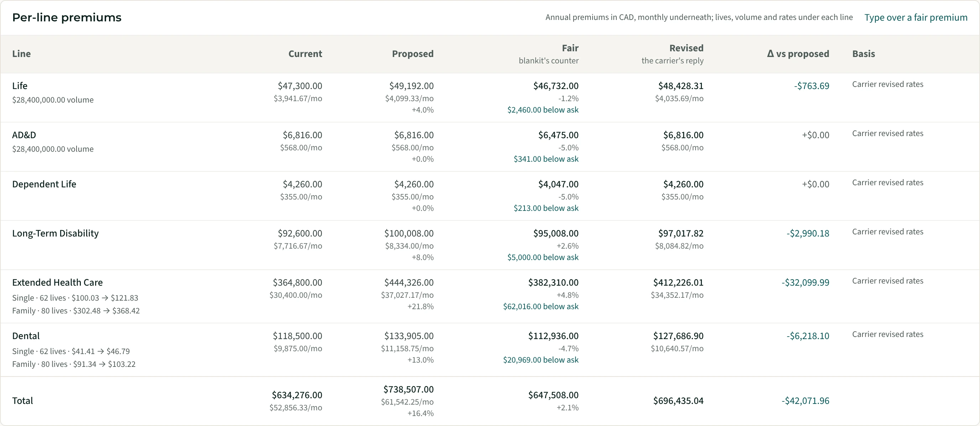The width and height of the screenshot is (980, 426).
Task: Click Dental Family rate line '$91.34 → $103.22'
Action: pyautogui.click(x=104, y=364)
